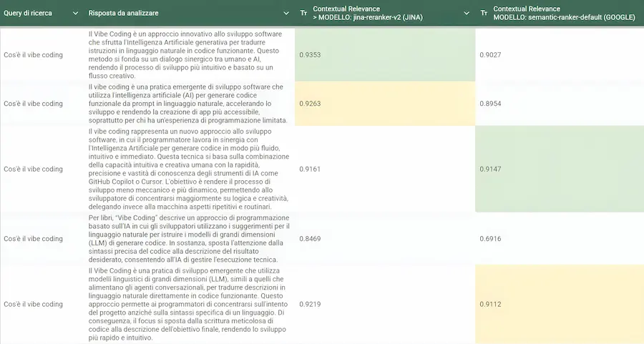Select the green cell with score 0.9353
This screenshot has width=644, height=344.
click(385, 54)
